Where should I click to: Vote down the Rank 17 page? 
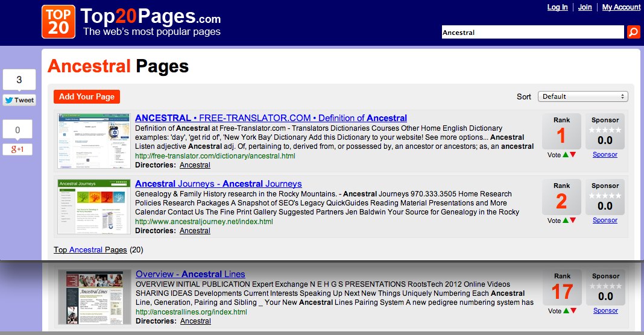point(573,311)
